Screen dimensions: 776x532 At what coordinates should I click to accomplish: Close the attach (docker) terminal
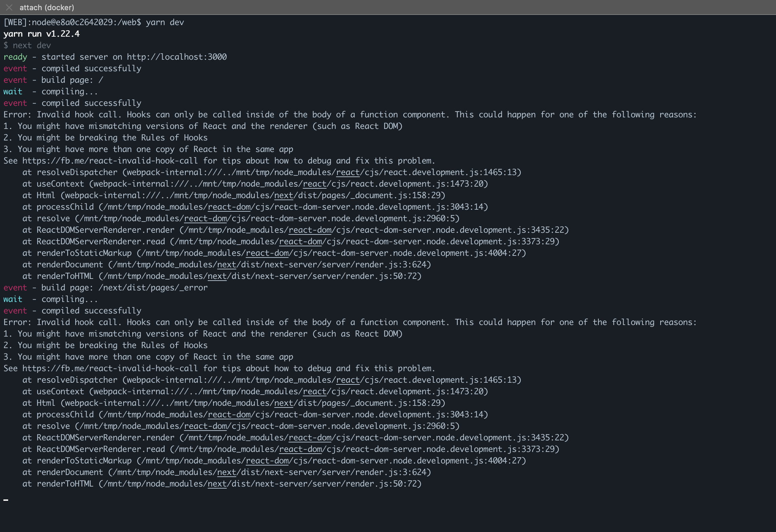point(8,7)
